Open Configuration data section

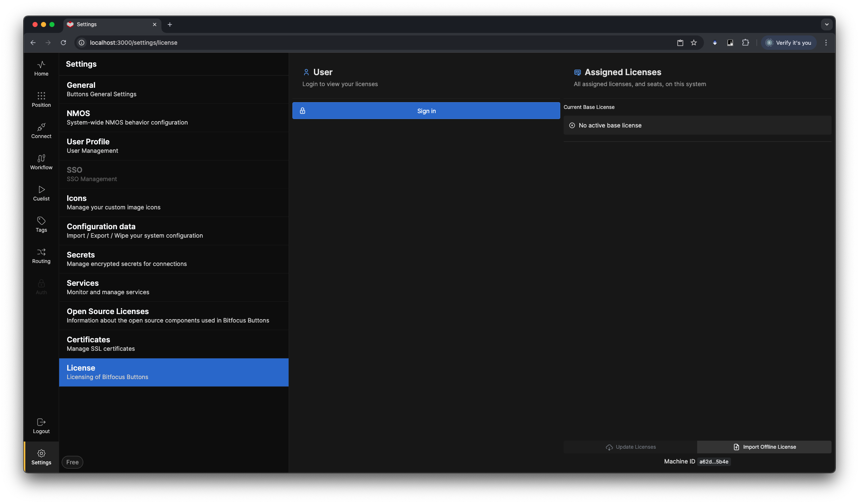(174, 231)
